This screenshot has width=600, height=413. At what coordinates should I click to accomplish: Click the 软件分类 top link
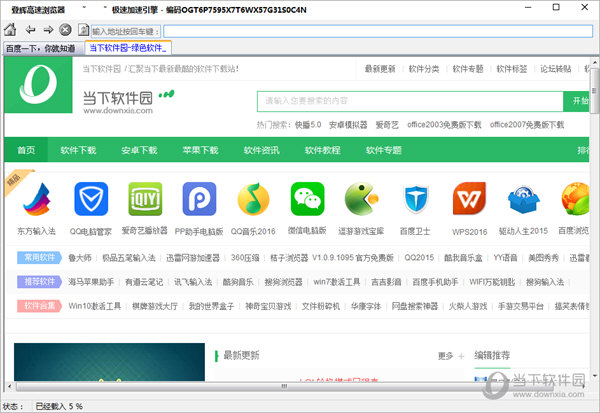point(424,69)
